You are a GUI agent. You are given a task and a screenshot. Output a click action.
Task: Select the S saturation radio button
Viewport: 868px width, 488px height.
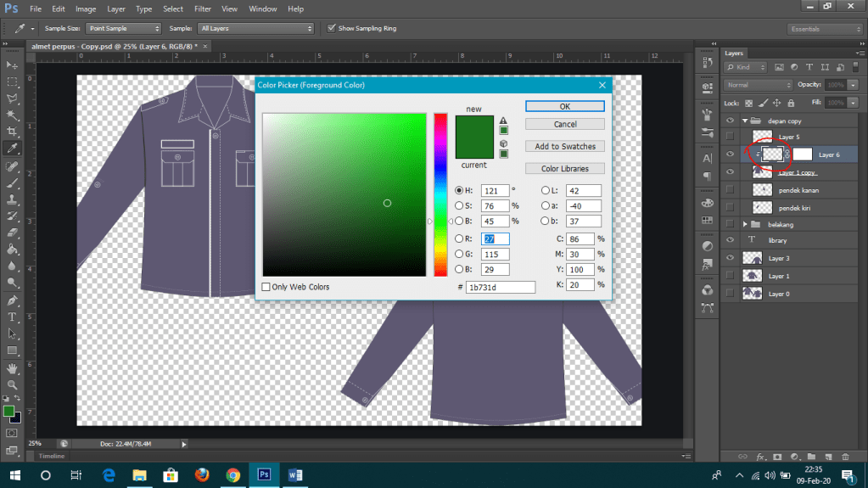tap(459, 205)
